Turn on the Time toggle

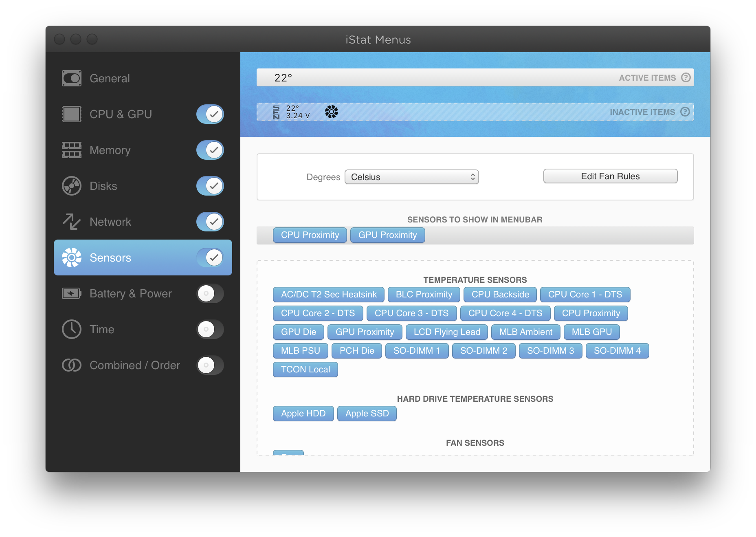(x=210, y=329)
